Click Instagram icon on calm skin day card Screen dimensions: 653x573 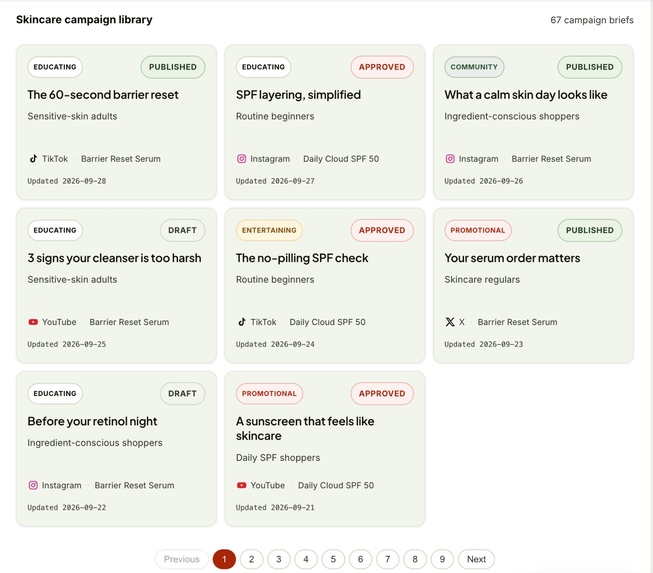click(x=450, y=159)
